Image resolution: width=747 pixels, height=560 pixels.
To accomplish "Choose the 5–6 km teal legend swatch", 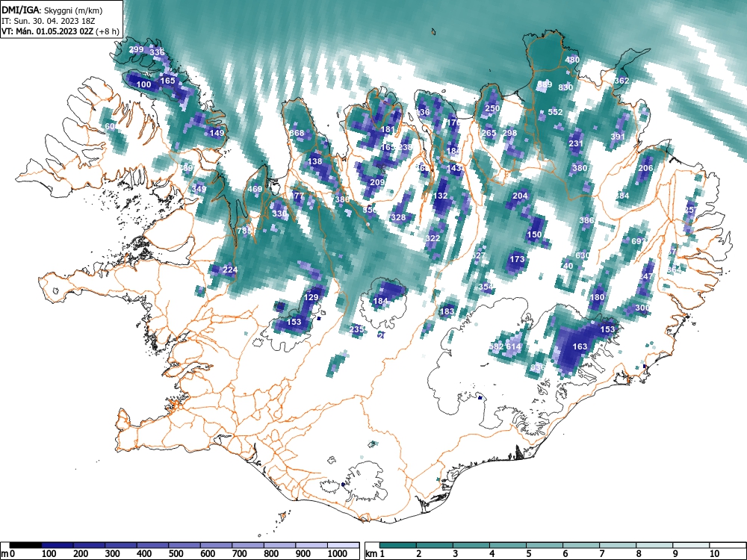I will pyautogui.click(x=545, y=545).
